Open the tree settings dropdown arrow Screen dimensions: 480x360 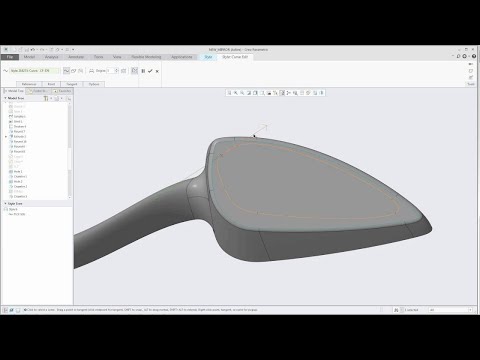pyautogui.click(x=51, y=98)
